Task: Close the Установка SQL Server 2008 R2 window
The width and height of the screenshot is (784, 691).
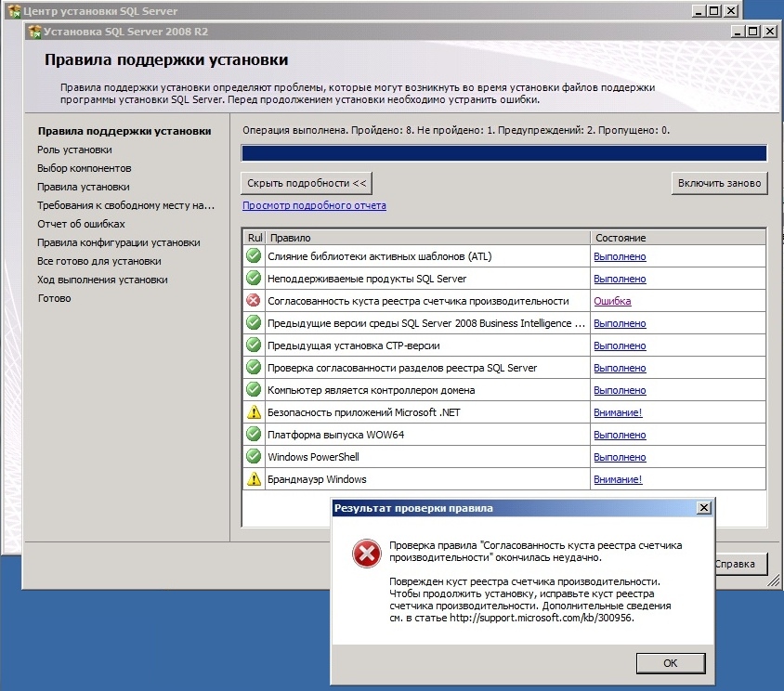Action: (769, 32)
